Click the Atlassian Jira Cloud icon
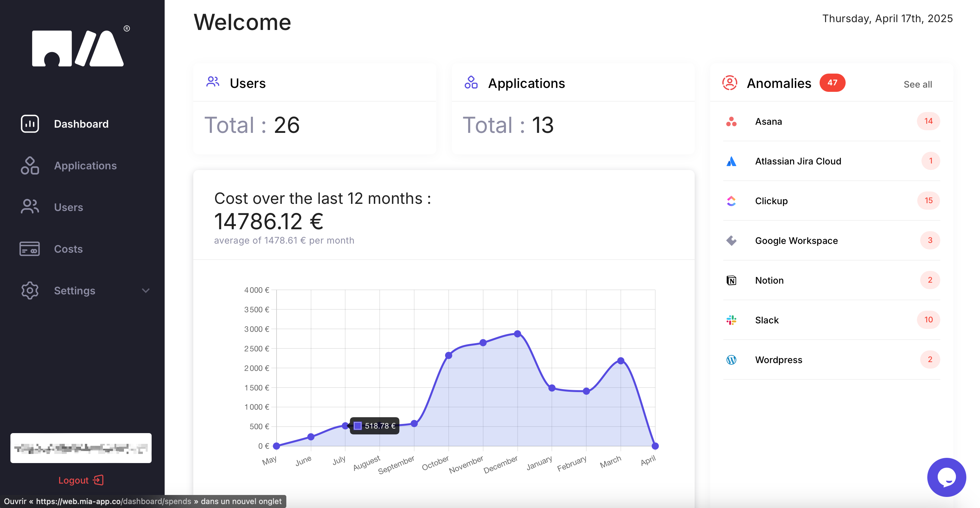The image size is (980, 508). tap(731, 162)
